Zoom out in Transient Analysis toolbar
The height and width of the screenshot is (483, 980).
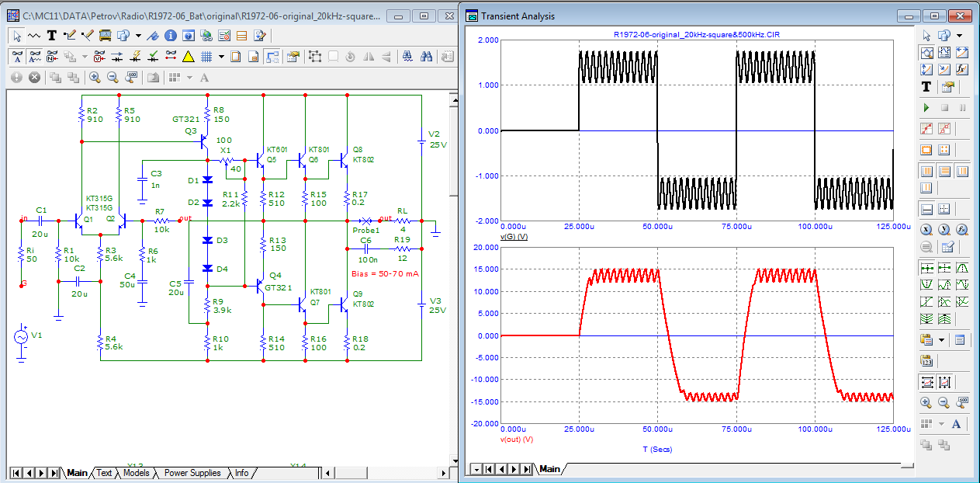click(x=944, y=402)
